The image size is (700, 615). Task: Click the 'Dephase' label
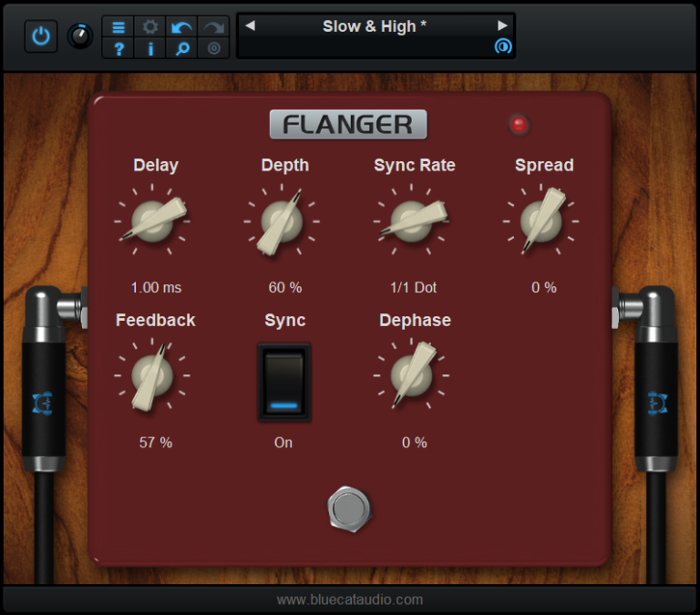tap(415, 320)
